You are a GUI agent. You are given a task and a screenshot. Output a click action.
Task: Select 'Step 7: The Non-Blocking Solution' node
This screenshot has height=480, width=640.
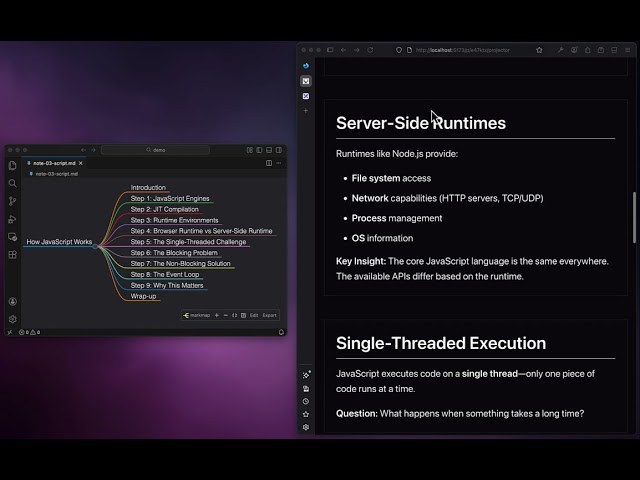pos(180,264)
